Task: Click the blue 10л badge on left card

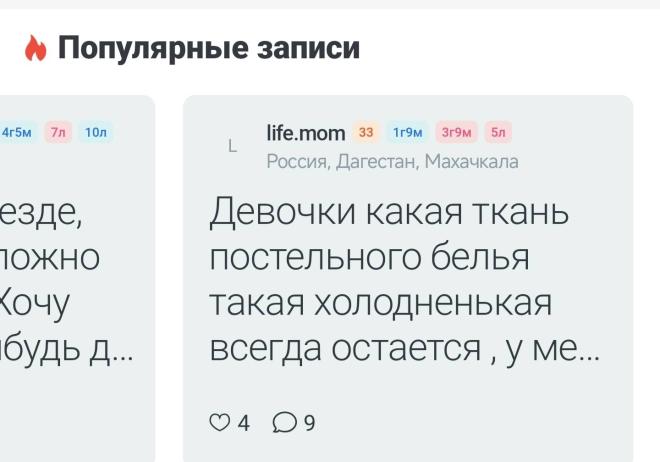Action: pos(96,133)
